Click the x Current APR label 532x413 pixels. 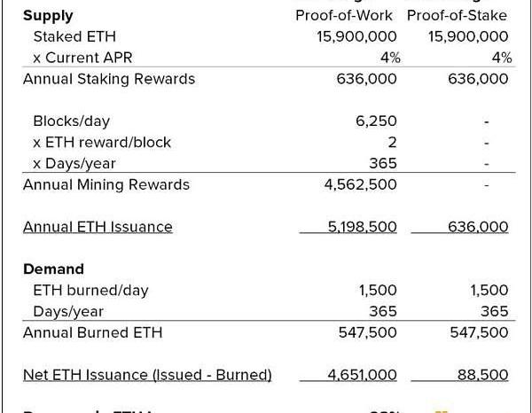[x=82, y=58]
